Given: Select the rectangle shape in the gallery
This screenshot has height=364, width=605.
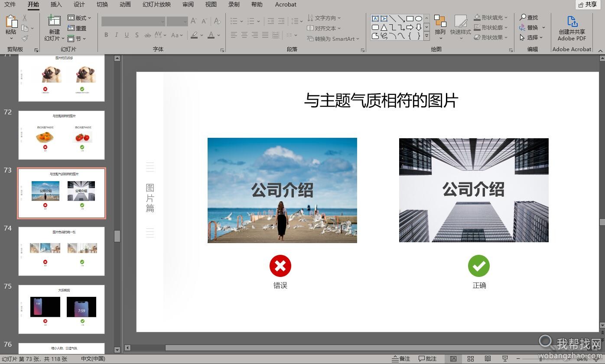Looking at the screenshot, I should [410, 19].
